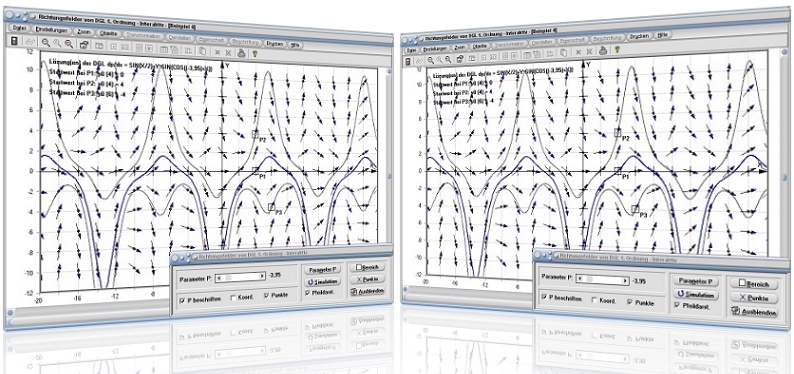Image resolution: width=794 pixels, height=374 pixels.
Task: Click the light bulb icon in right window toolbar
Action: (617, 49)
